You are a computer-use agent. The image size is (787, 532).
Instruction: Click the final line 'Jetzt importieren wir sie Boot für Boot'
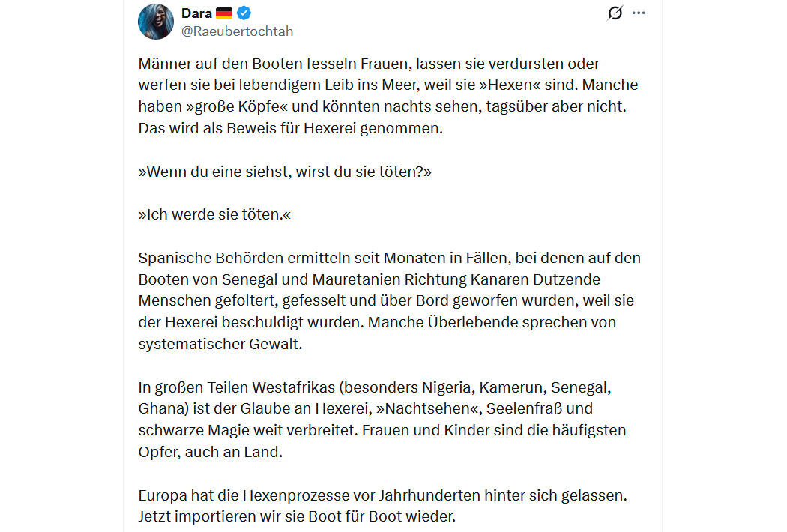(x=297, y=516)
